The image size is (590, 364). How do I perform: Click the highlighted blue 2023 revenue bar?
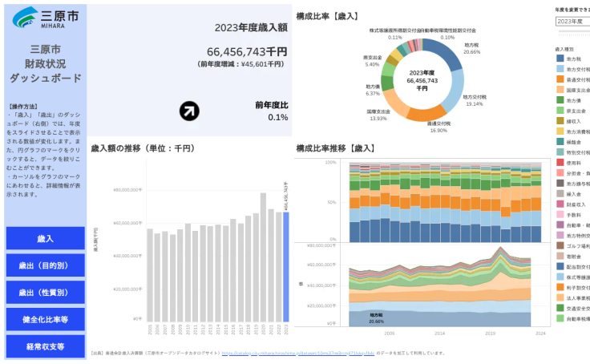pyautogui.click(x=286, y=267)
